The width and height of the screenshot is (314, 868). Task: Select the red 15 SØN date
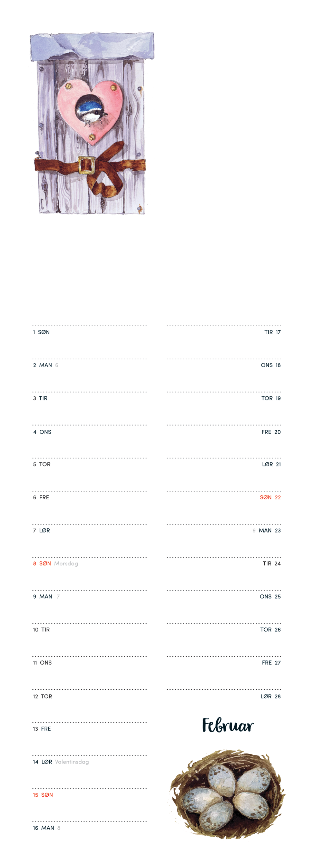[x=43, y=795]
